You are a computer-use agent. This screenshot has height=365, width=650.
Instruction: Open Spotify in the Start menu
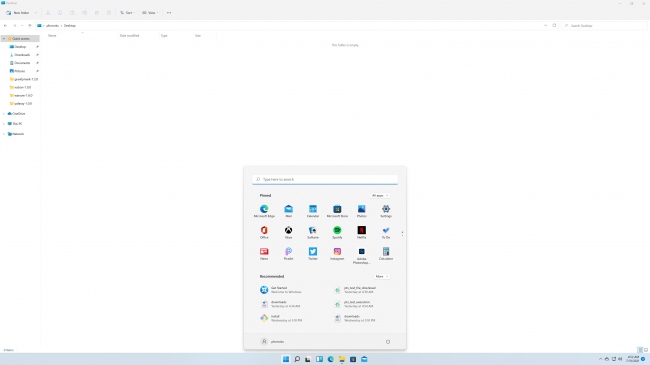(337, 232)
